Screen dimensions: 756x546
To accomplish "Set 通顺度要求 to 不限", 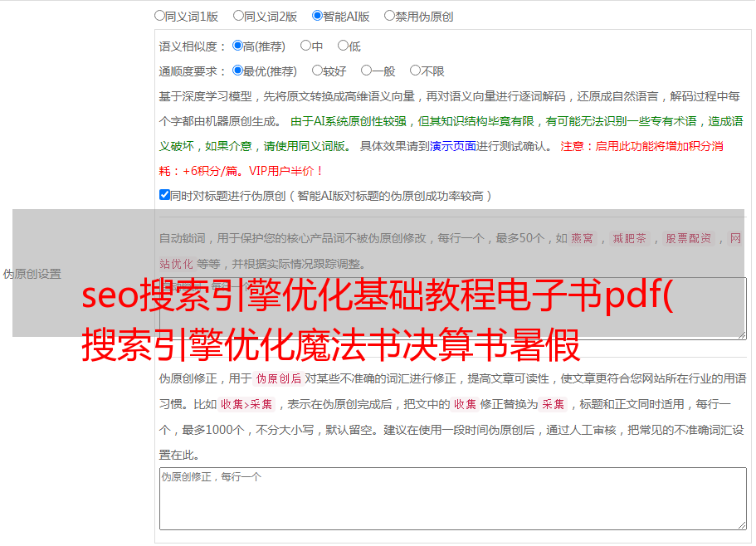I will 415,71.
